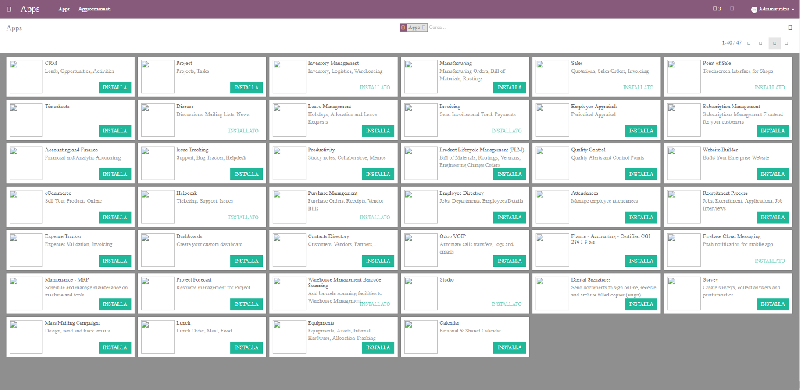This screenshot has width=800, height=390.
Task: Click the Inventory Management app thumbnail
Action: tap(289, 77)
